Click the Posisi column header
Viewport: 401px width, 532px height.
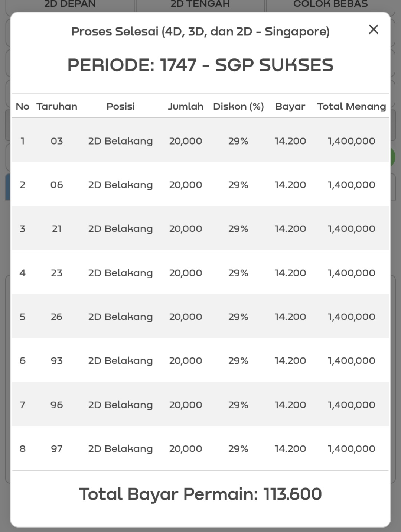121,107
